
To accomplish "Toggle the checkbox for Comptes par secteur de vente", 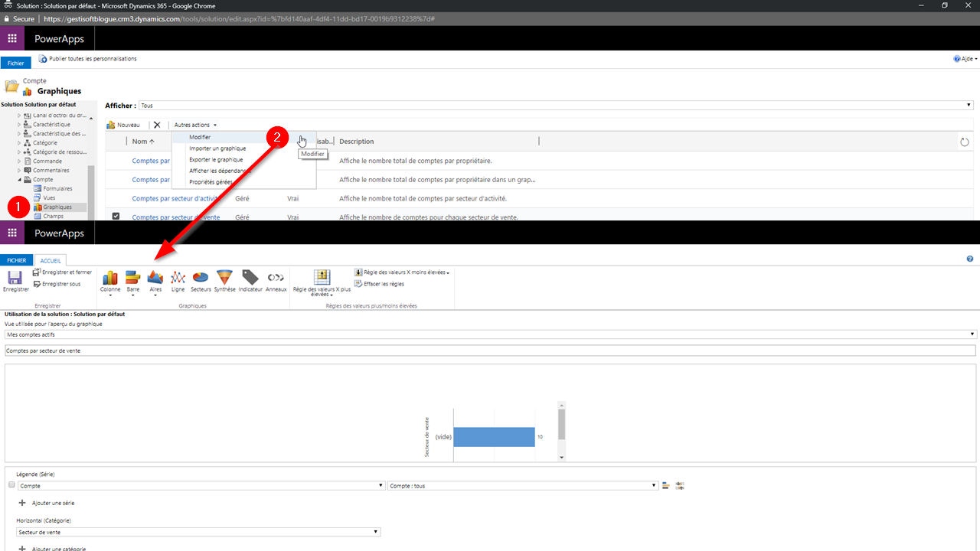I will point(116,217).
